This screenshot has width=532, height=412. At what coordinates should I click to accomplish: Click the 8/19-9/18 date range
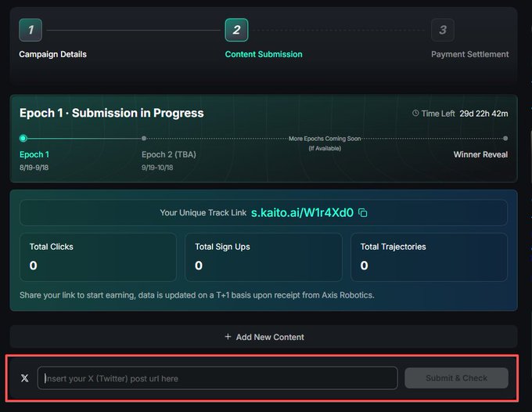(34, 168)
